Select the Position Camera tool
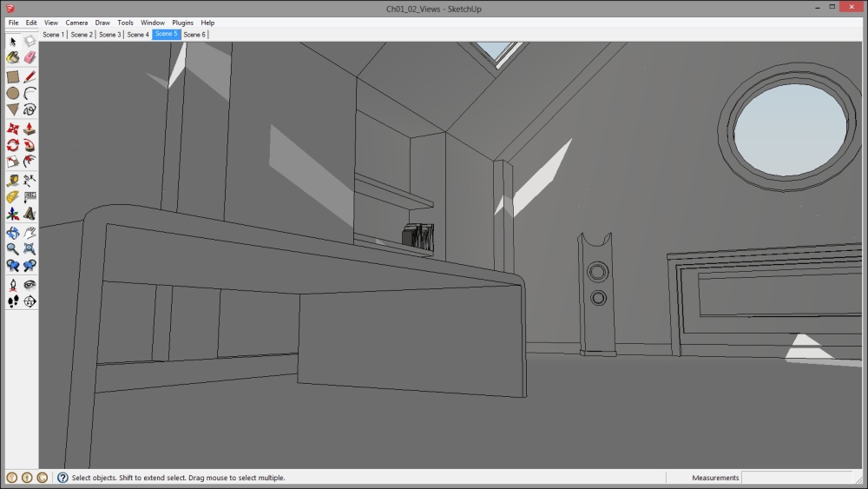Image resolution: width=868 pixels, height=489 pixels. click(13, 285)
